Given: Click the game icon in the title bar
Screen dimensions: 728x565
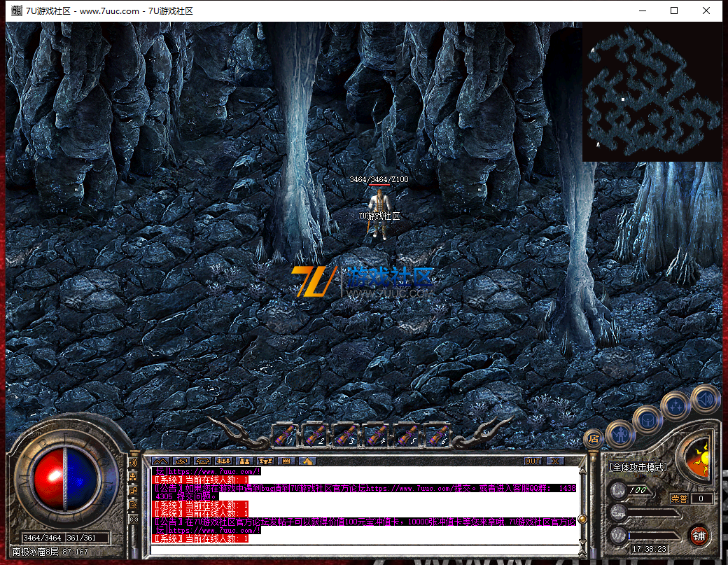Looking at the screenshot, I should click(x=17, y=11).
